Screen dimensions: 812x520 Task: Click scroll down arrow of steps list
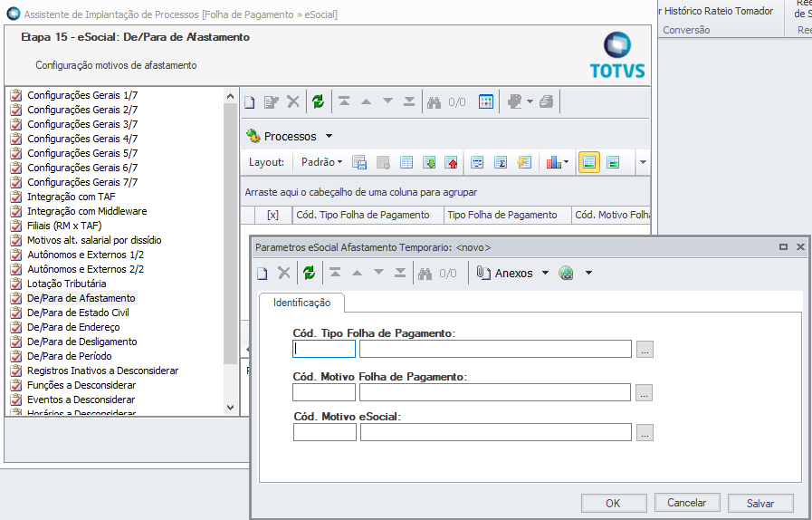[x=231, y=408]
